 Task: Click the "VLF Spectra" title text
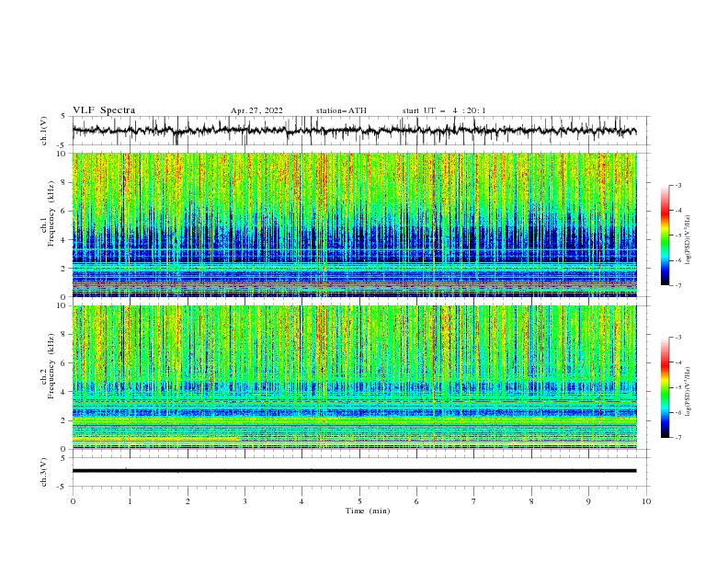point(104,110)
